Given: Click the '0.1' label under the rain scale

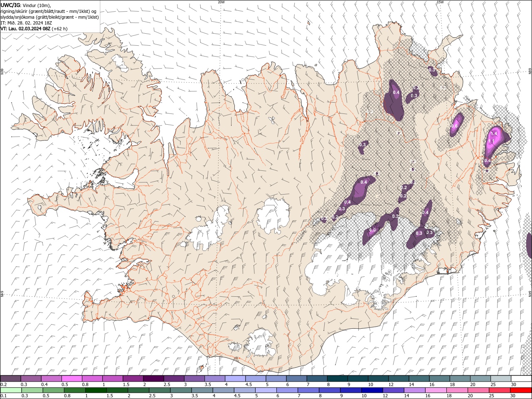Looking at the screenshot, I should pos(3,396).
